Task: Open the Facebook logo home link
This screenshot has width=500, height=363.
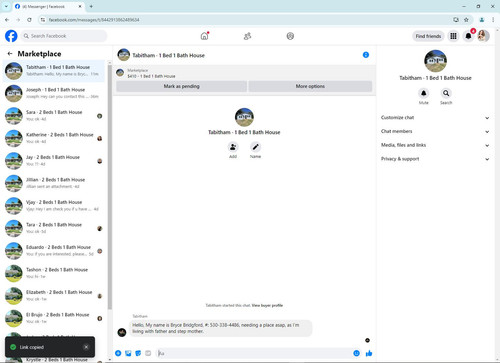Action: (x=11, y=36)
